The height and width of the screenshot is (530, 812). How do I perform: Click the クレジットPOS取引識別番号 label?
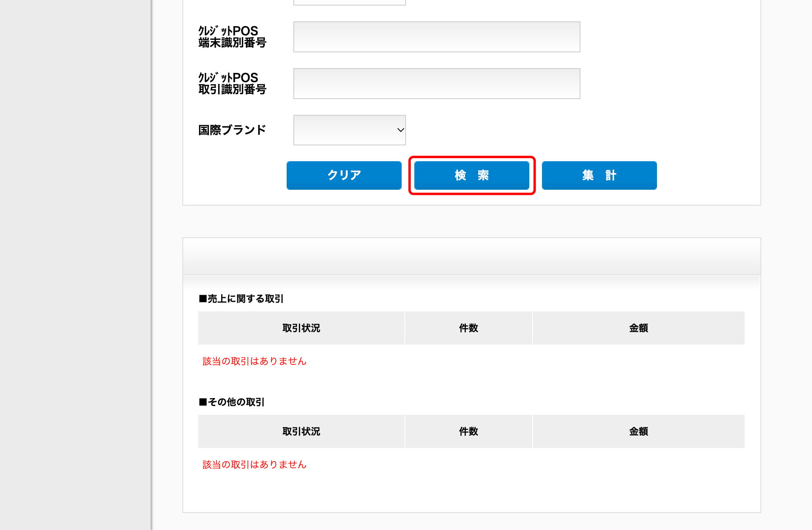coord(232,84)
